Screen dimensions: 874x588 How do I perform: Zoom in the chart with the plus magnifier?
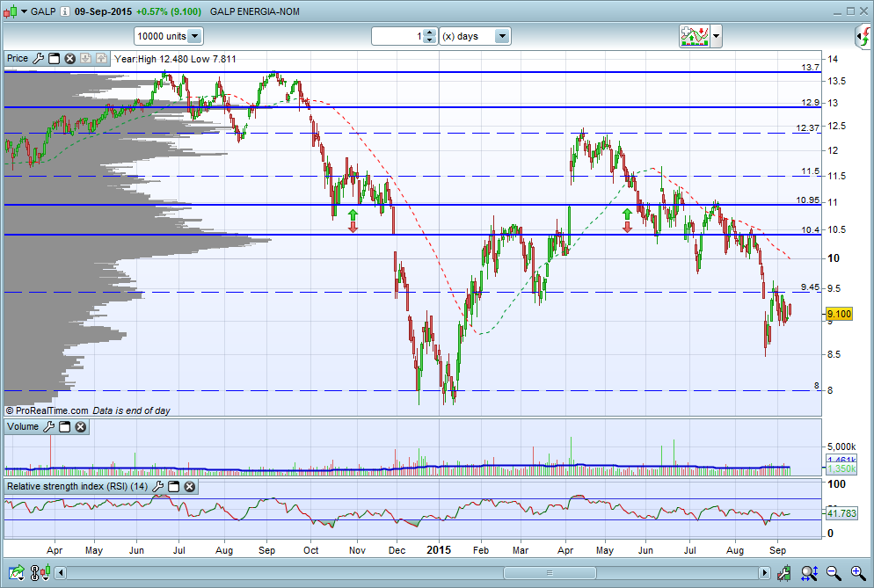858,573
